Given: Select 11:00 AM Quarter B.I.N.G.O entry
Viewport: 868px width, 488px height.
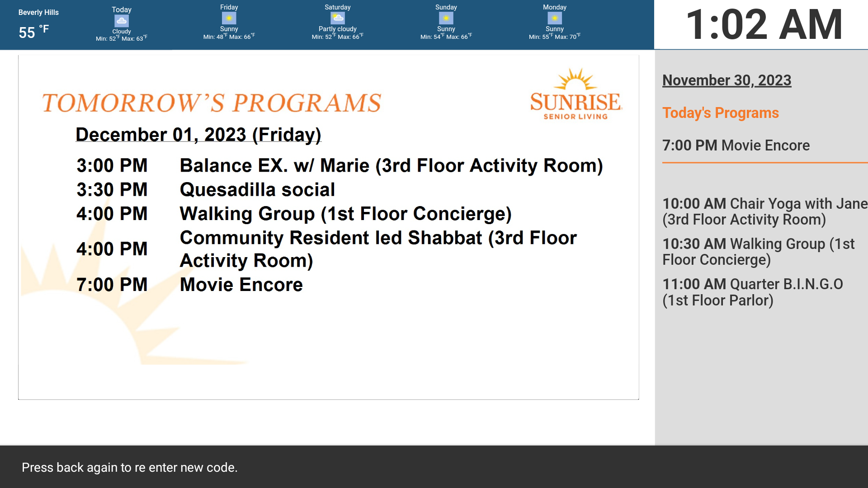Looking at the screenshot, I should (752, 292).
